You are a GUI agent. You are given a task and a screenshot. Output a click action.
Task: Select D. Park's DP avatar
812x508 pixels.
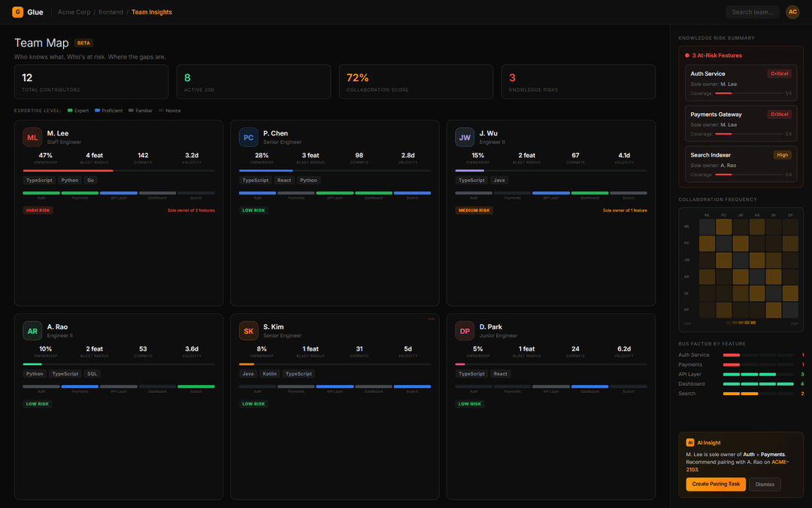click(x=465, y=331)
